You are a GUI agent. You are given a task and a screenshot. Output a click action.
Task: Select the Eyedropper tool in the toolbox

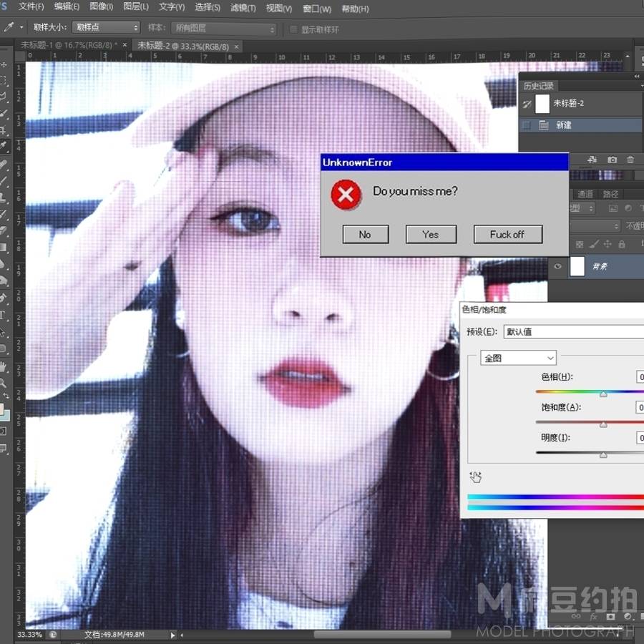(4, 145)
